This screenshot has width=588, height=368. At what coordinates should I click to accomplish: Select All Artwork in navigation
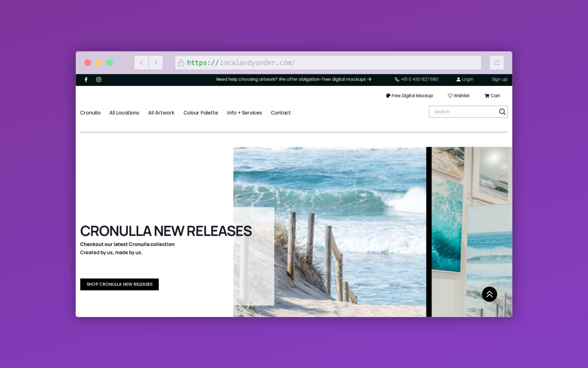tap(161, 113)
